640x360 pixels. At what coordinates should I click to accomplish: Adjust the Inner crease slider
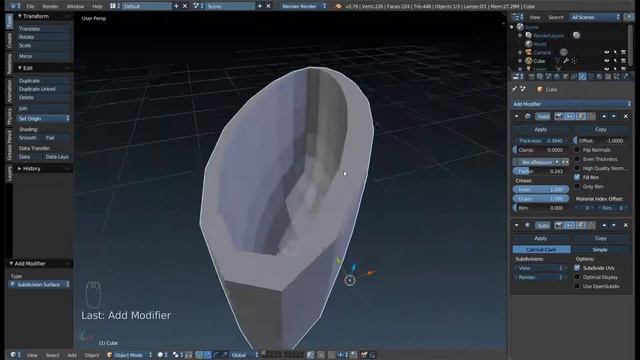[x=541, y=190]
